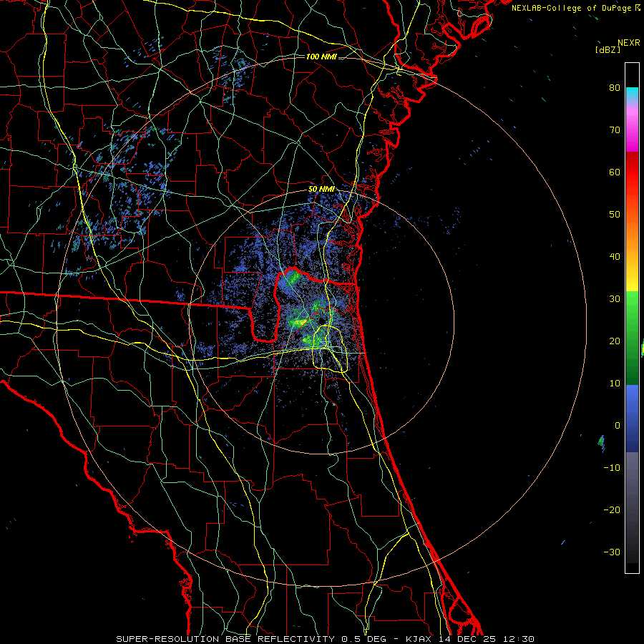Screen dimensions: 644x644
Task: Click the 30 value on dBZ scale
Action: click(615, 299)
